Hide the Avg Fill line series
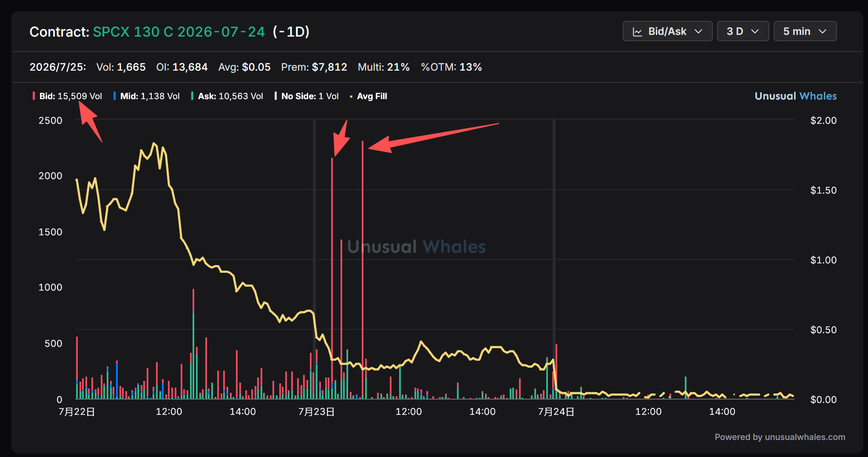 (x=368, y=96)
